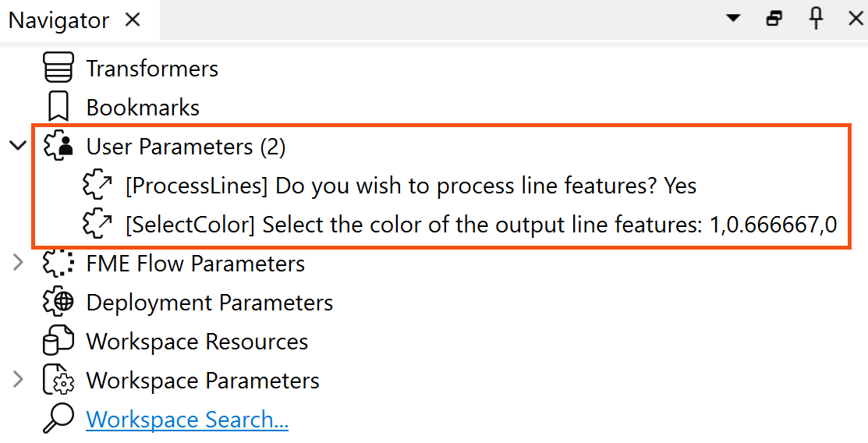Expand the FME Flow Parameters node
The image size is (868, 443).
click(18, 264)
